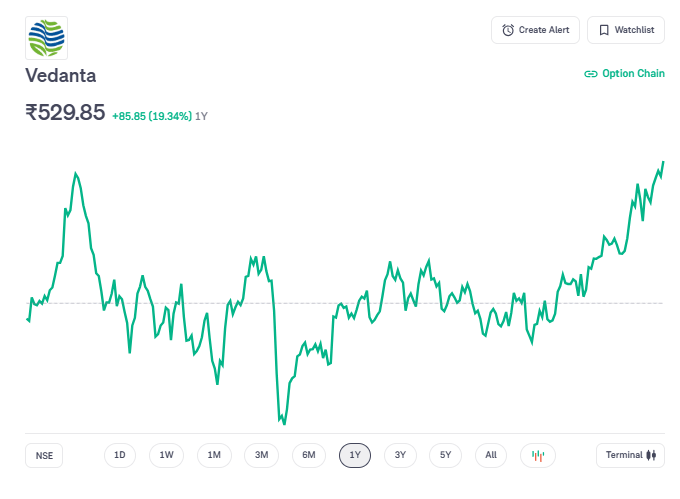Select the active 1Y range
This screenshot has height=499, width=680.
[x=355, y=455]
